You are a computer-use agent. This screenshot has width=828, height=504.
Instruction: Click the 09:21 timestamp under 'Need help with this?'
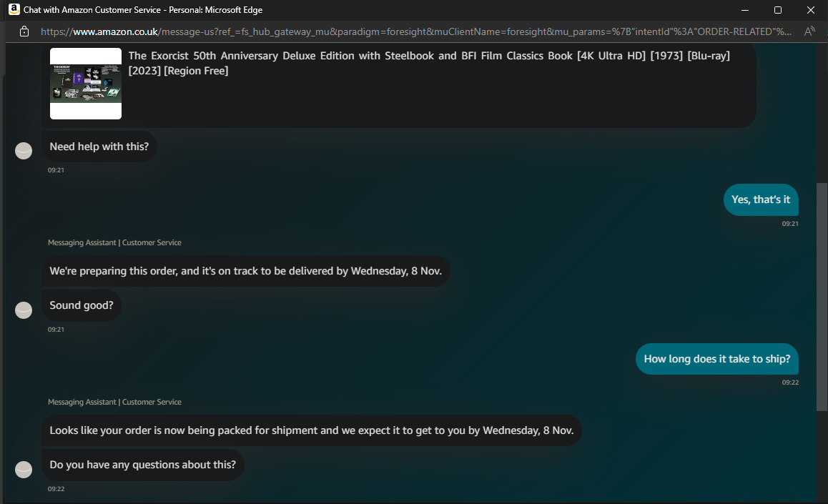(x=56, y=170)
